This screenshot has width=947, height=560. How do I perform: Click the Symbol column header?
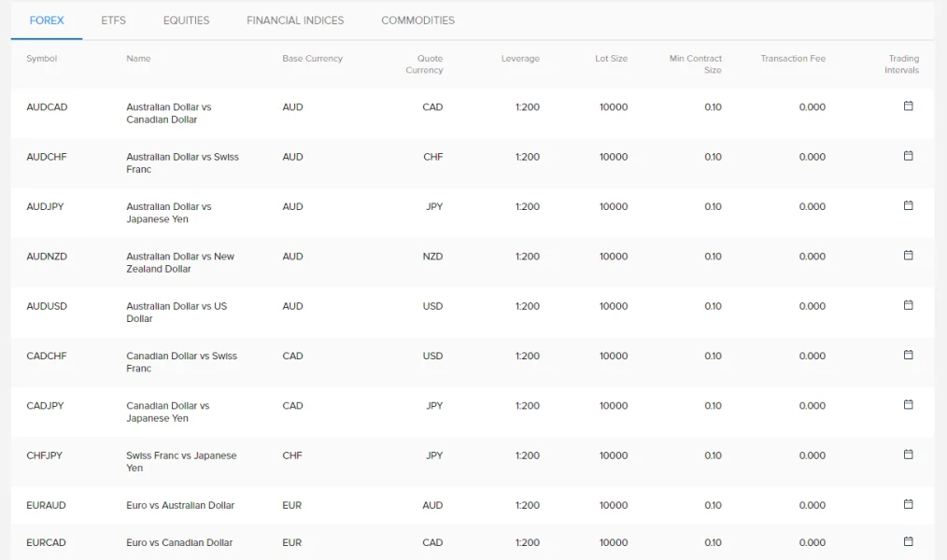click(x=42, y=59)
